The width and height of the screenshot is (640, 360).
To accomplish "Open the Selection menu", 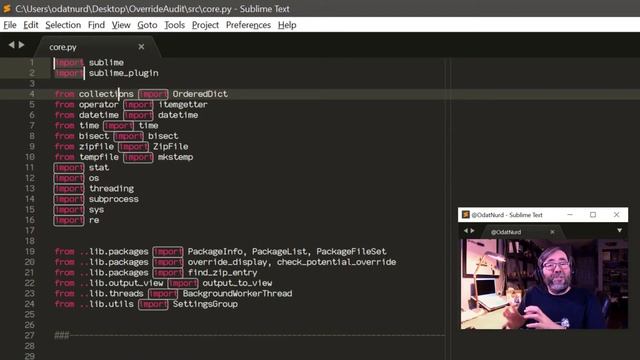I will point(63,25).
